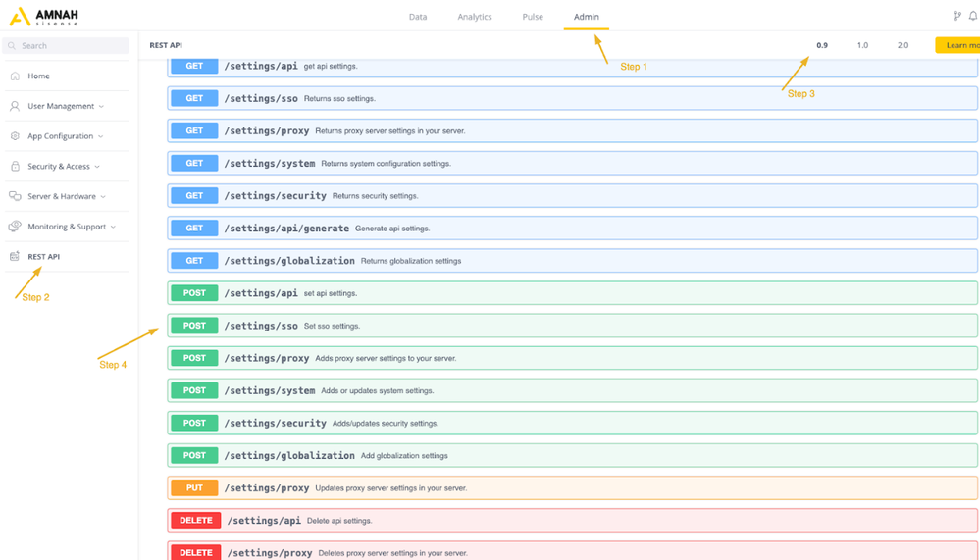This screenshot has width=980, height=560.
Task: Open the Pulse tab
Action: click(533, 17)
